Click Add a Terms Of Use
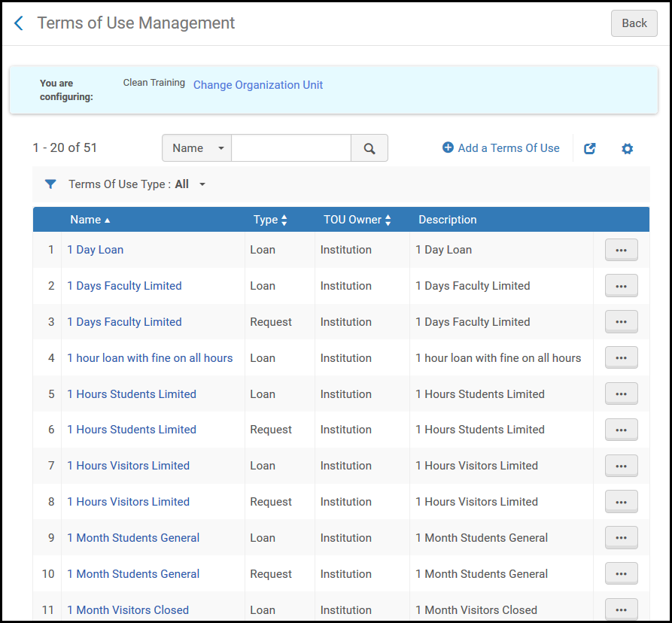 tap(500, 148)
